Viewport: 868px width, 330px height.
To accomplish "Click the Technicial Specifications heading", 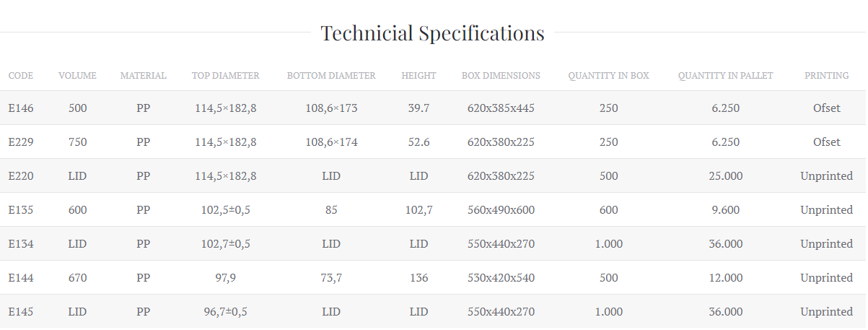I will click(x=432, y=33).
